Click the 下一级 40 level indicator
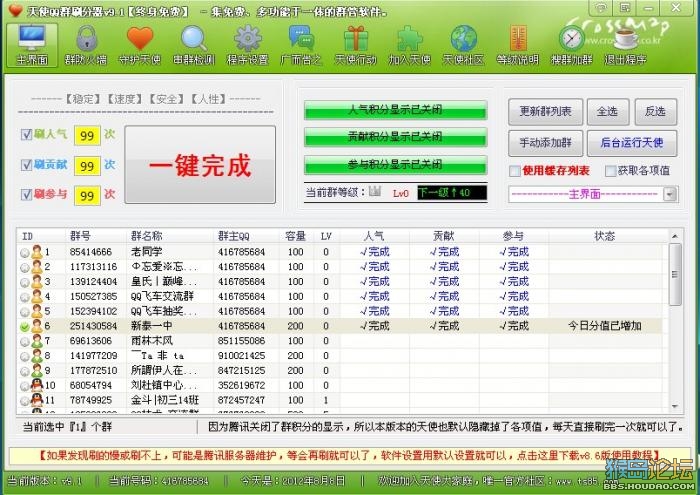The width and height of the screenshot is (700, 495). pos(452,193)
